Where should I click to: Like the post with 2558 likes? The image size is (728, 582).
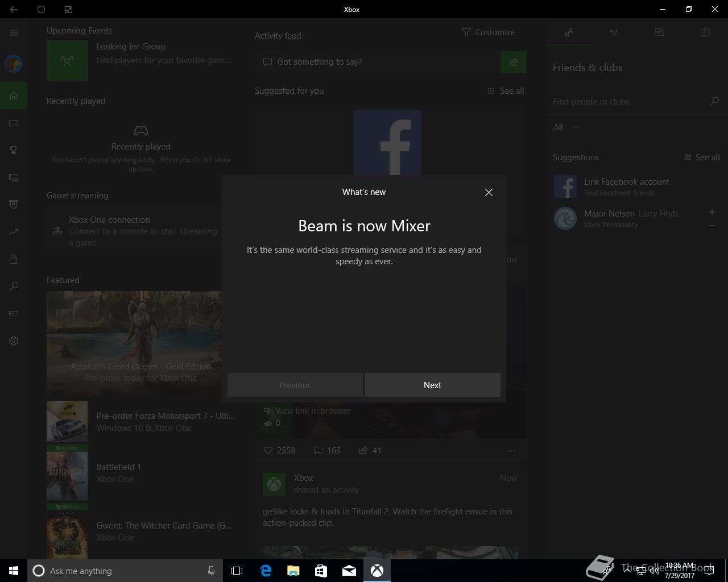pyautogui.click(x=279, y=450)
